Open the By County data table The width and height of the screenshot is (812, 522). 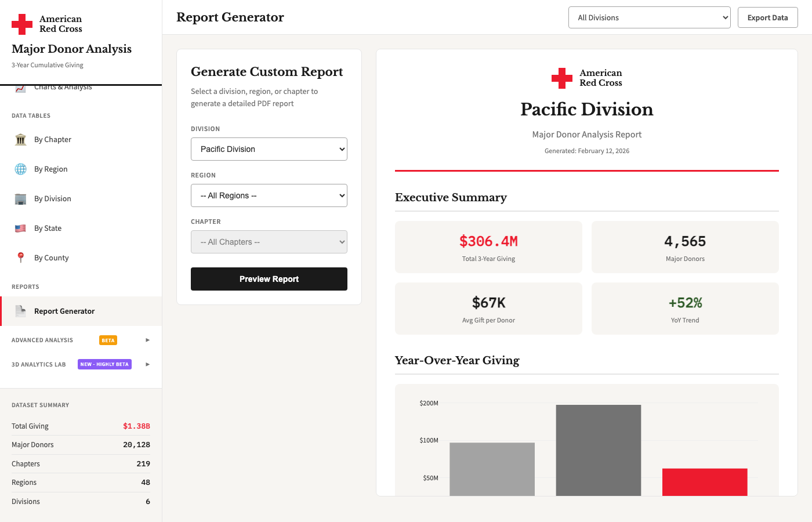tap(81, 258)
